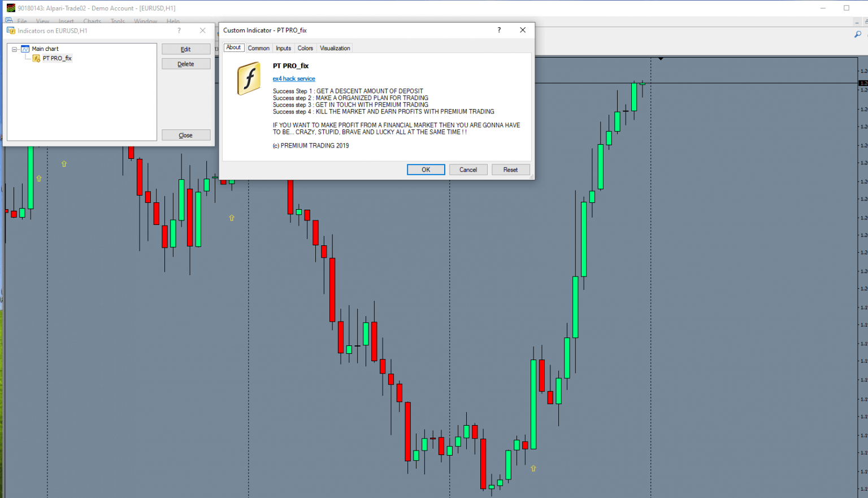Collapse the Main chart tree node

coord(15,49)
